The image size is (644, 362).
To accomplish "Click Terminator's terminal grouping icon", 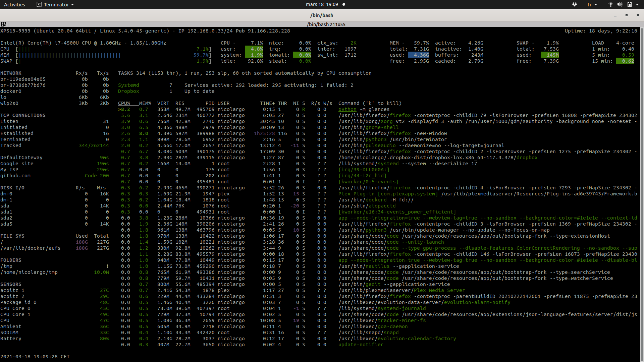I will (x=4, y=24).
